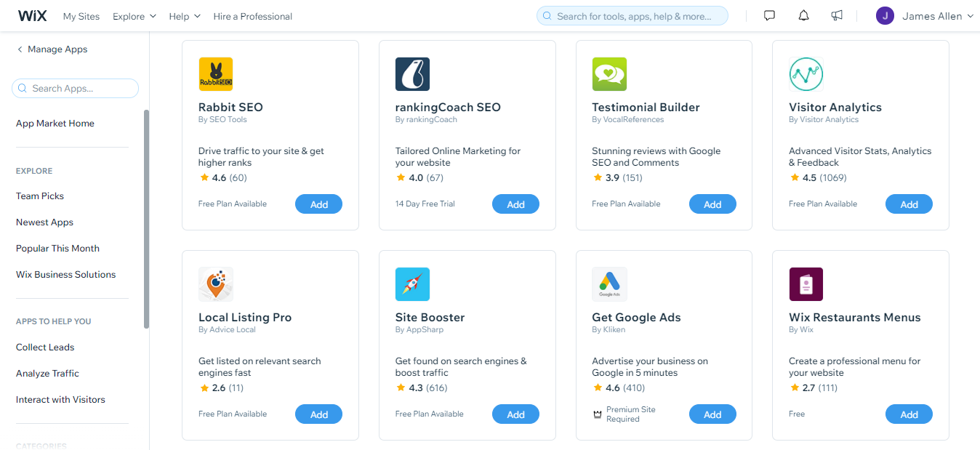Focus the Search Apps input field
The image size is (980, 450).
click(75, 89)
